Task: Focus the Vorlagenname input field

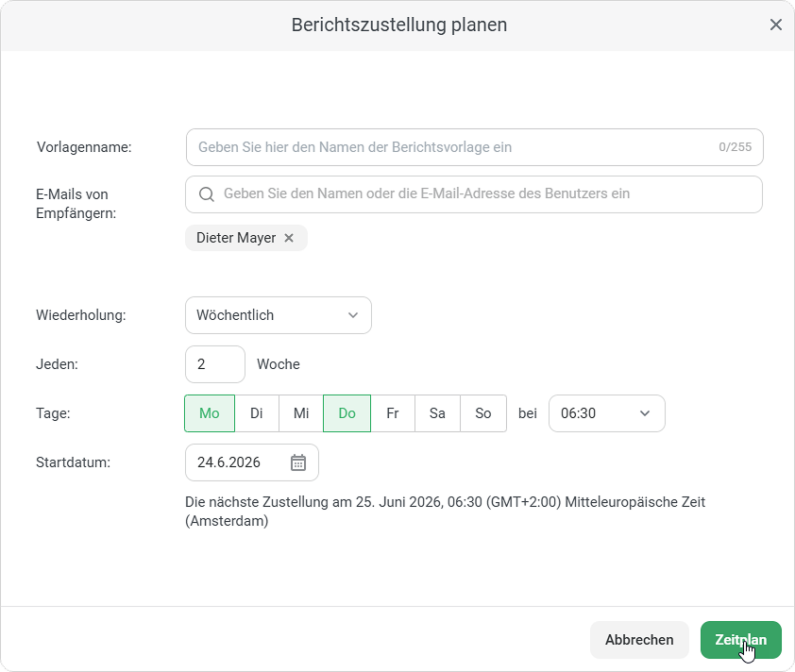Action: (x=475, y=147)
